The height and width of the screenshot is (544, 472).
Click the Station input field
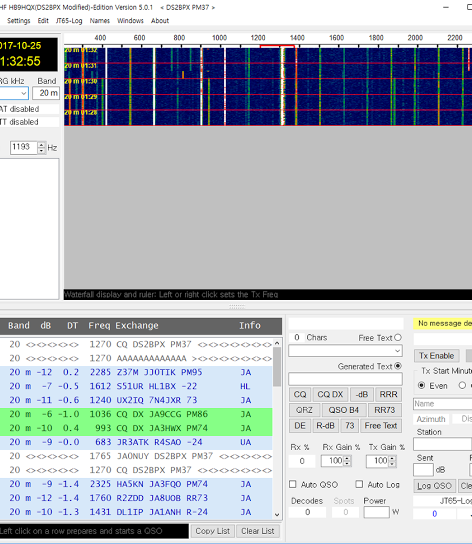click(x=442, y=444)
